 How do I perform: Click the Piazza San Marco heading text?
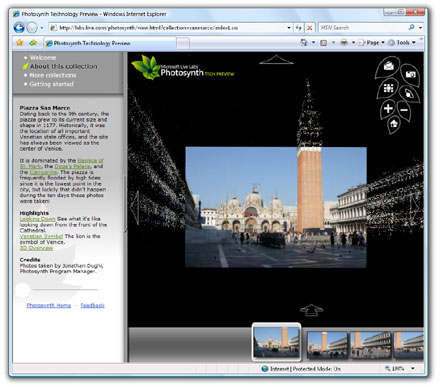(x=45, y=108)
